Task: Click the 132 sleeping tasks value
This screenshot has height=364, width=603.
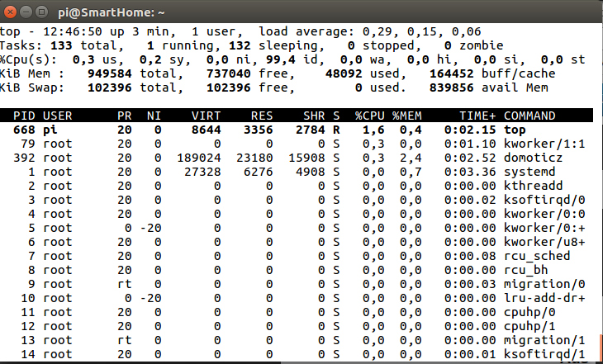Action: click(x=240, y=45)
